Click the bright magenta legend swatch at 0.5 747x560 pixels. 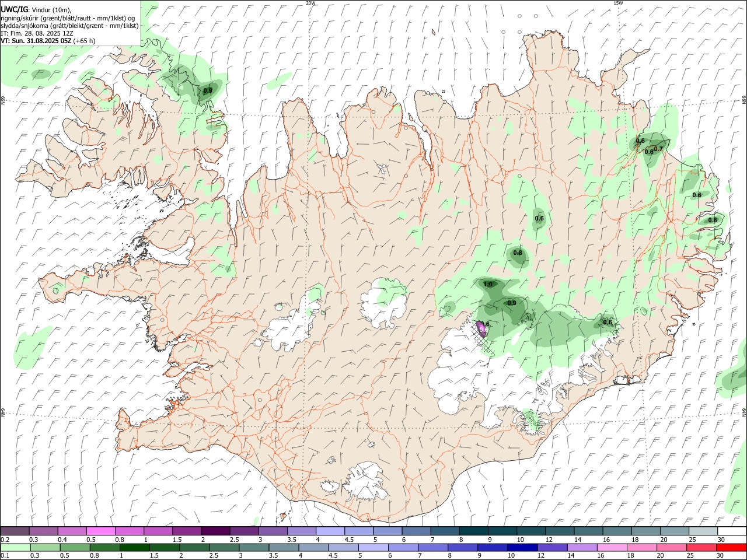(100, 531)
